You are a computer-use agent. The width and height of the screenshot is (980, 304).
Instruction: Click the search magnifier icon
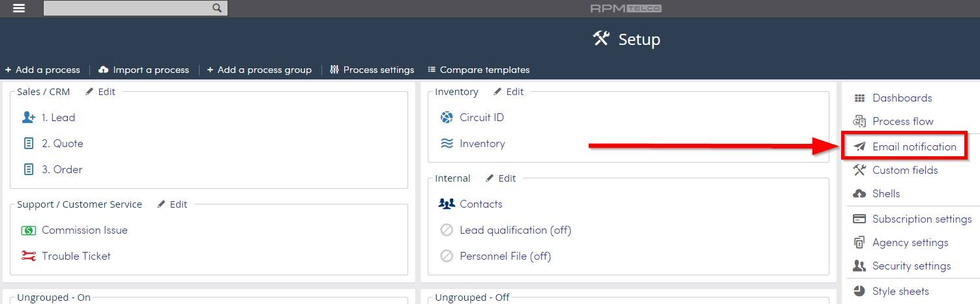coord(217,8)
